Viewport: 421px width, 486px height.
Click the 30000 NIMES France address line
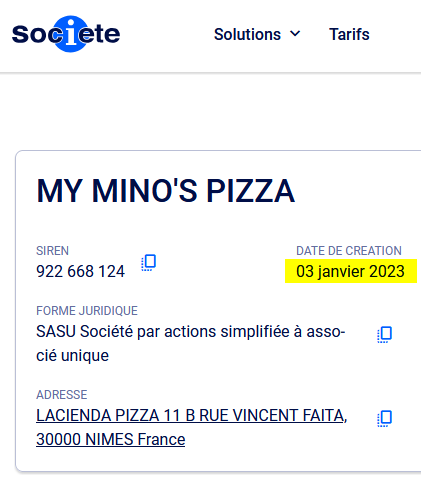coord(110,439)
